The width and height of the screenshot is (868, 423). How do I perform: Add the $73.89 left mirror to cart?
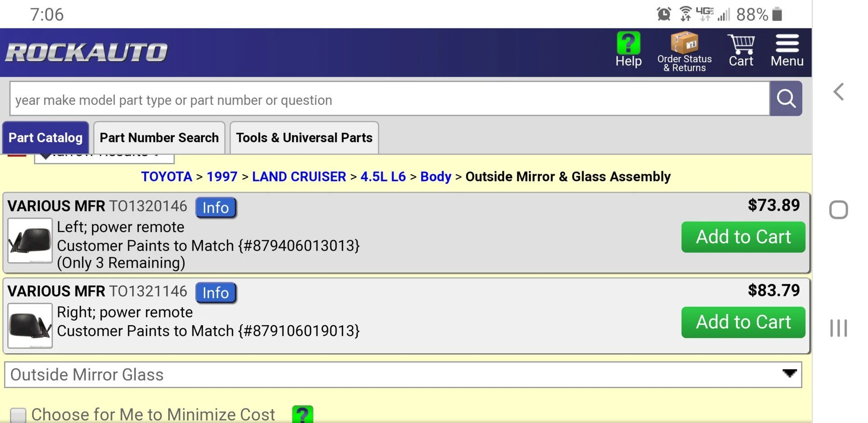(x=743, y=237)
